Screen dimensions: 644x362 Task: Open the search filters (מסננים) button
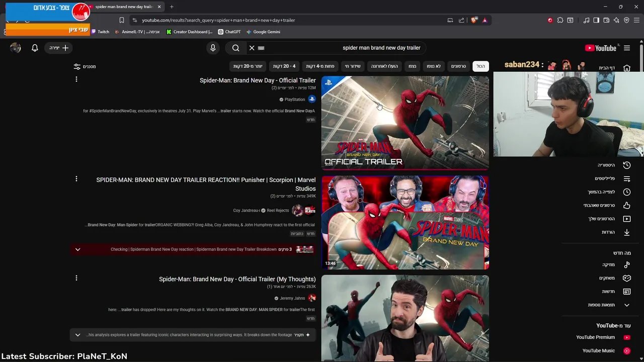pos(85,66)
